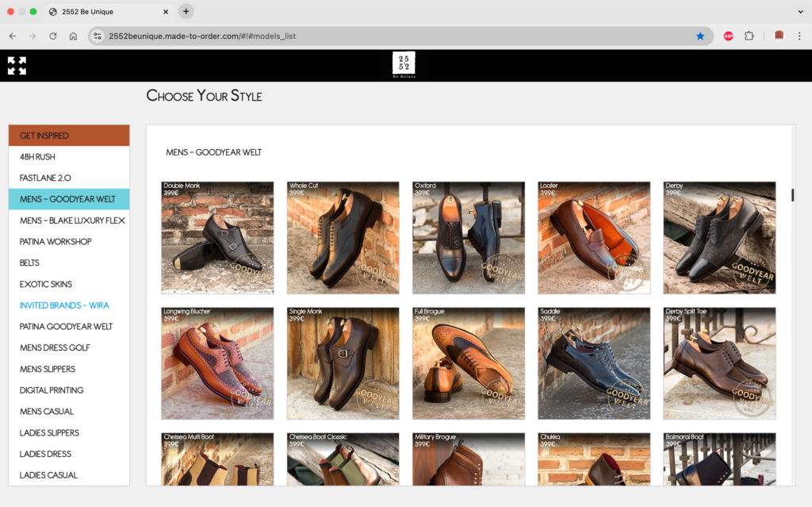Click the page vertical scrollbar handle
The height and width of the screenshot is (507, 812).
point(792,194)
